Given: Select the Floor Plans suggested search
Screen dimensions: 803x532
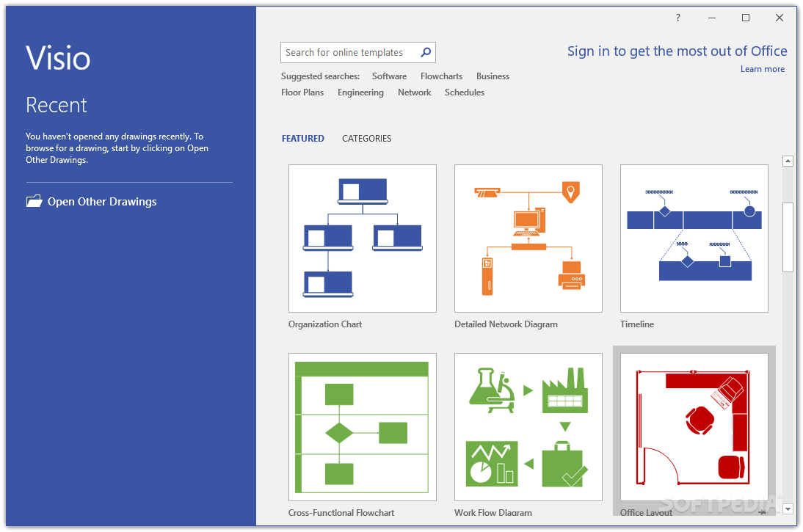Looking at the screenshot, I should pyautogui.click(x=302, y=92).
